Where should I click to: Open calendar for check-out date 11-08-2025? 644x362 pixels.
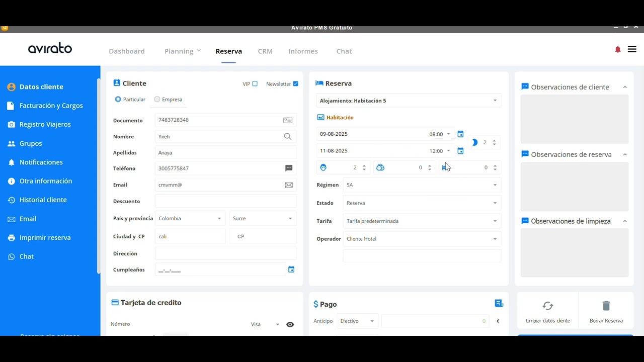point(460,151)
